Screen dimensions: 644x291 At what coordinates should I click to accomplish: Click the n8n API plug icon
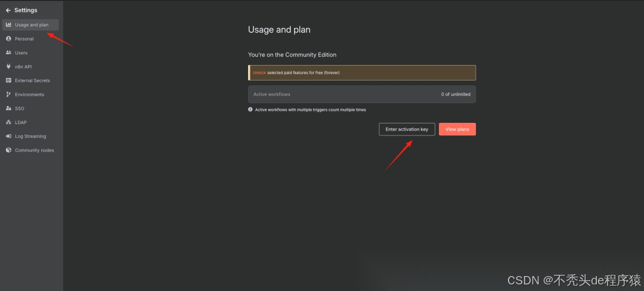click(x=8, y=67)
